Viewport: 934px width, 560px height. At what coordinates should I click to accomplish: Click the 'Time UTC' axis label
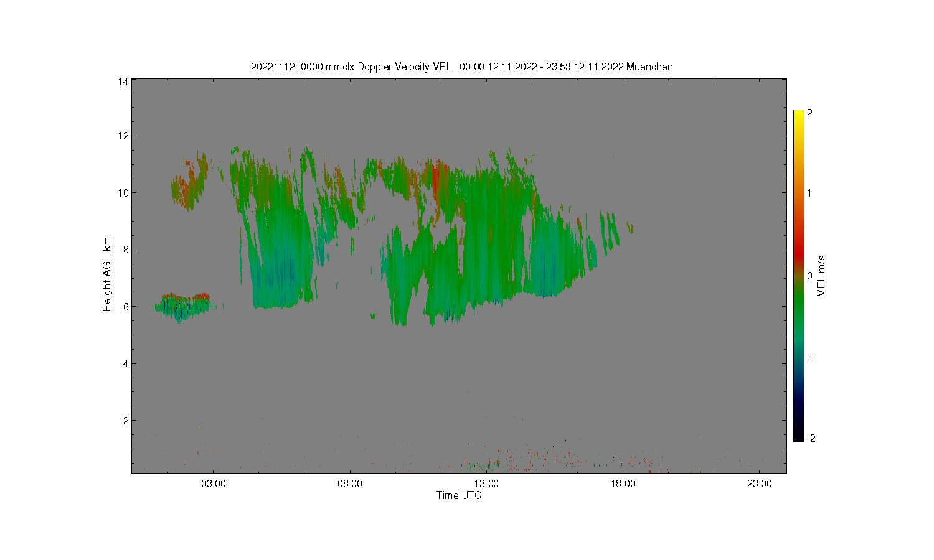pos(459,495)
